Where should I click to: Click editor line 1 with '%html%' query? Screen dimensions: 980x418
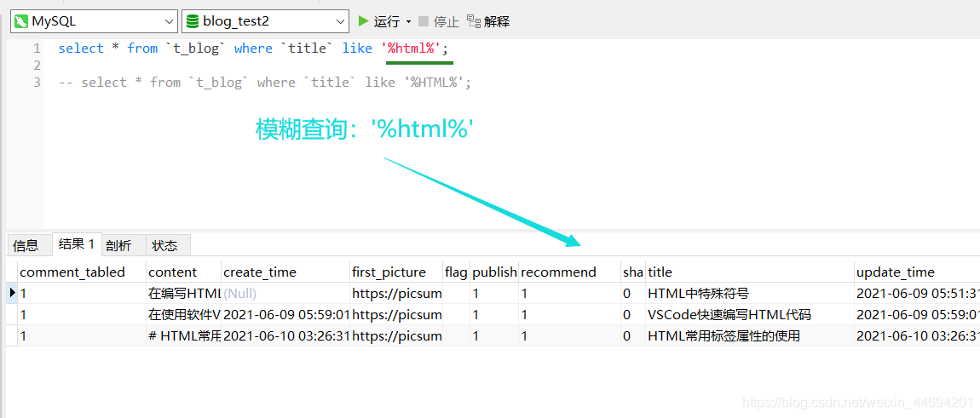click(x=253, y=49)
